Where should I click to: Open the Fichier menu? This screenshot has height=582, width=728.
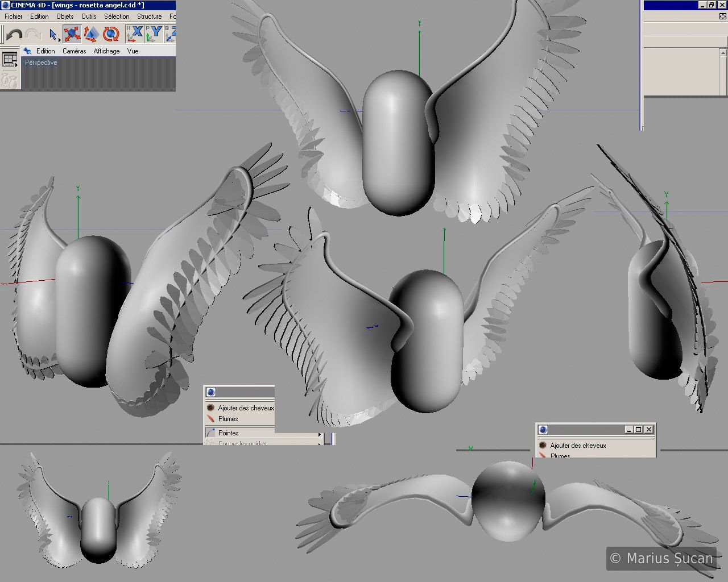[14, 16]
